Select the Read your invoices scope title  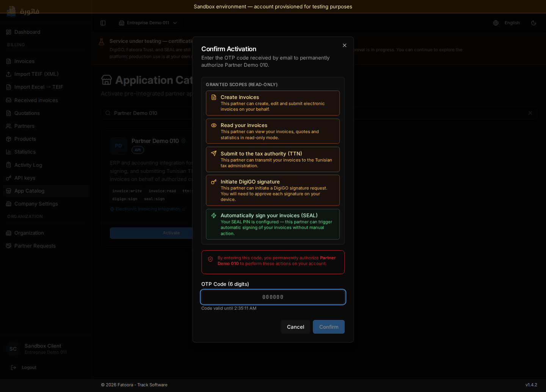(244, 125)
